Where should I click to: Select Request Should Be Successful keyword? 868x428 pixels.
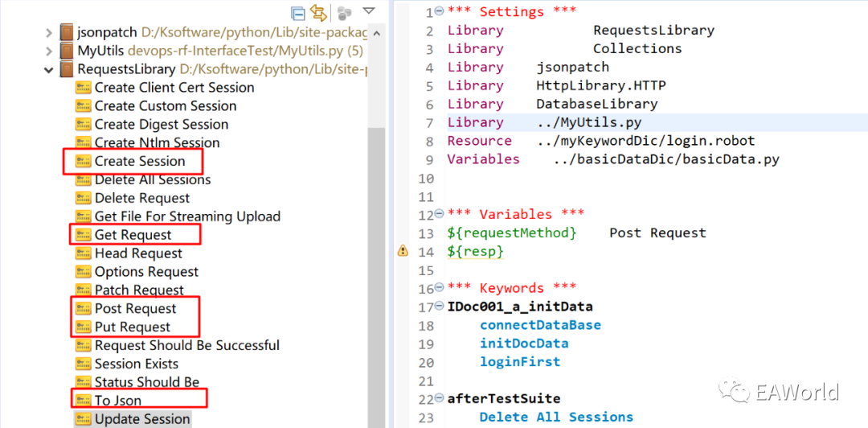[187, 345]
